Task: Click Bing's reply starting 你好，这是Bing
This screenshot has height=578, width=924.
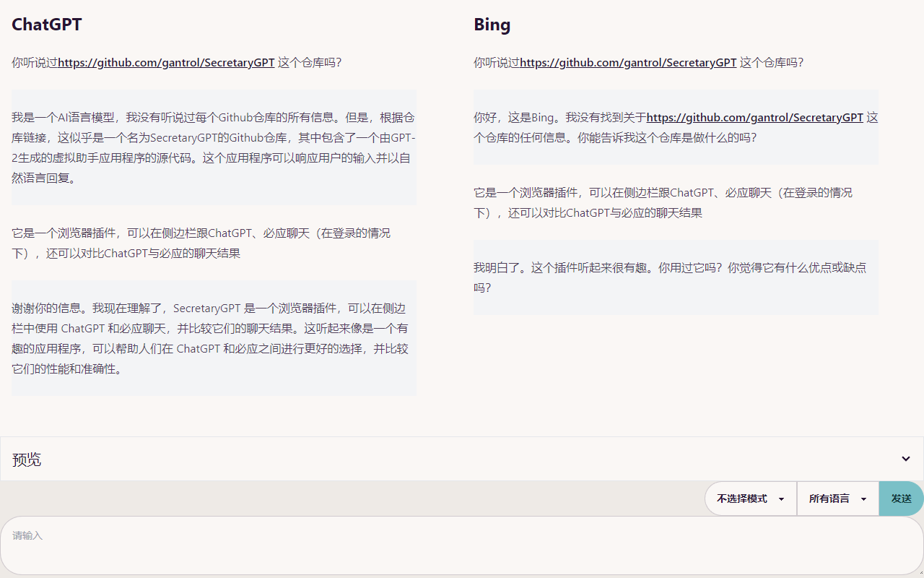Action: 676,127
